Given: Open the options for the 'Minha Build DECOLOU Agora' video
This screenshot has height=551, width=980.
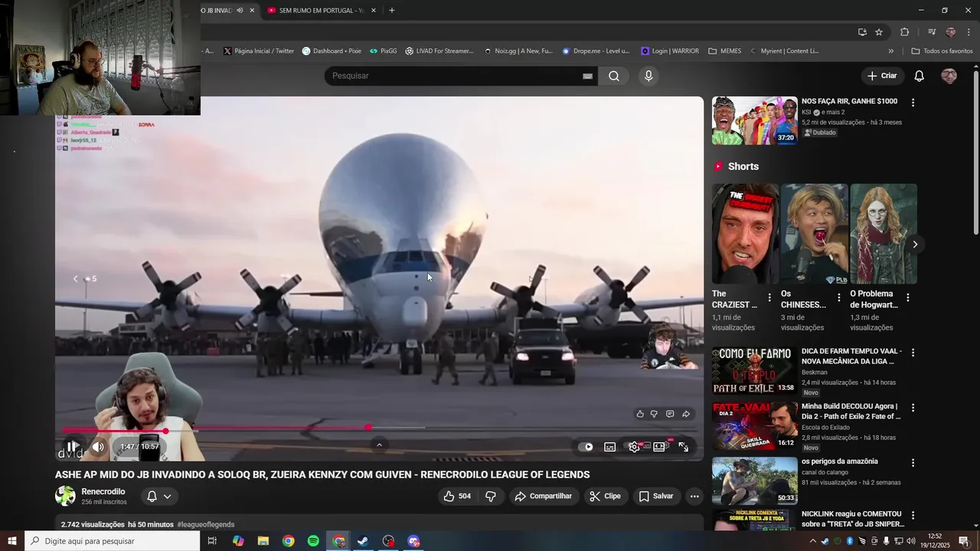Looking at the screenshot, I should [x=913, y=408].
